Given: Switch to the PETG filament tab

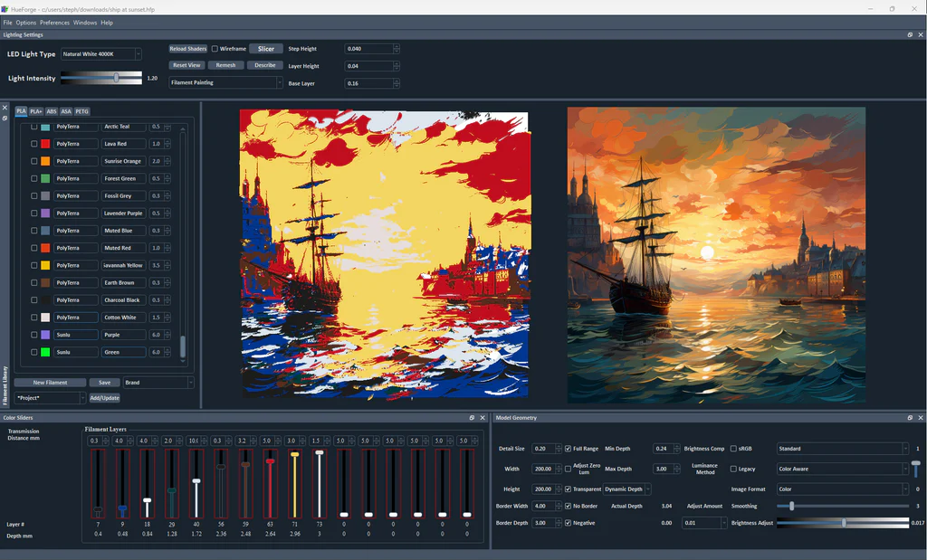Looking at the screenshot, I should [x=81, y=111].
